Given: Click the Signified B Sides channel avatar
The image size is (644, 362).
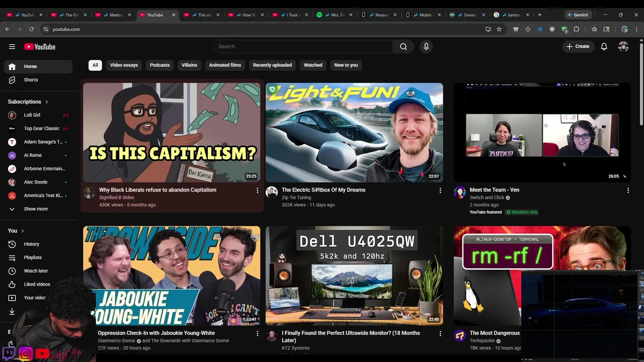Looking at the screenshot, I should click(89, 193).
